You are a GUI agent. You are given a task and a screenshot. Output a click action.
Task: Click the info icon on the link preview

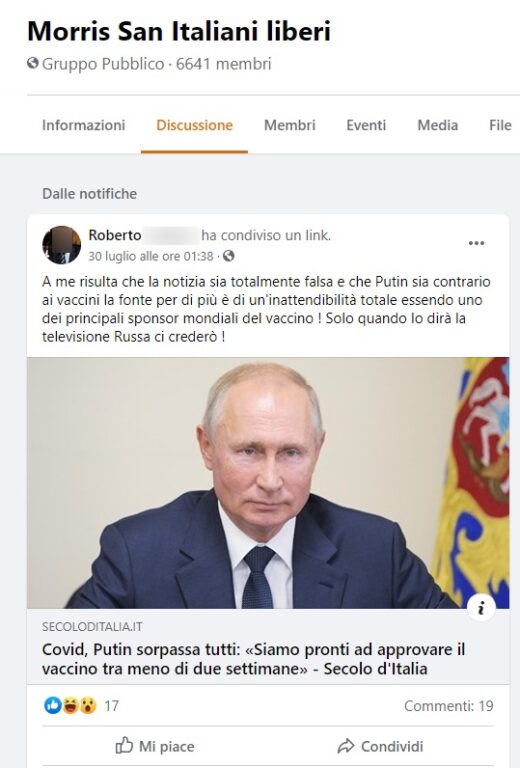[x=481, y=608]
